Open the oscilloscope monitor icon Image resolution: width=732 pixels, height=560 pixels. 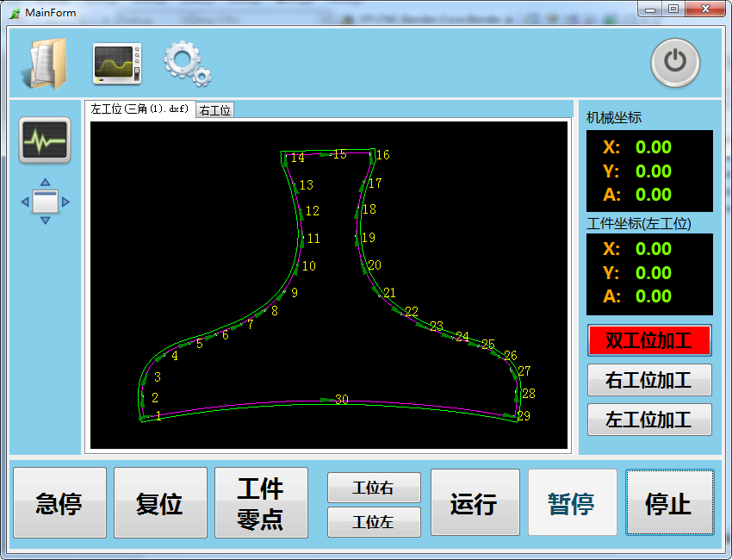click(x=117, y=64)
